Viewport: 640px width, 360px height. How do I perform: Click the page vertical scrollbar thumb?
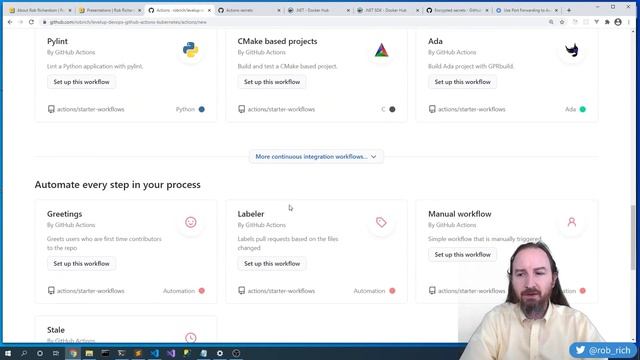pos(633,238)
